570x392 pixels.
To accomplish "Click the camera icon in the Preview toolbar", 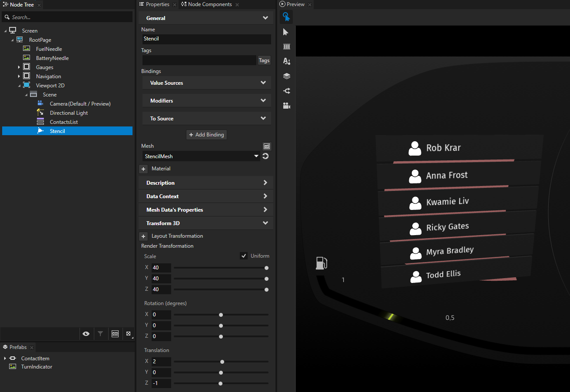I will coord(286,106).
